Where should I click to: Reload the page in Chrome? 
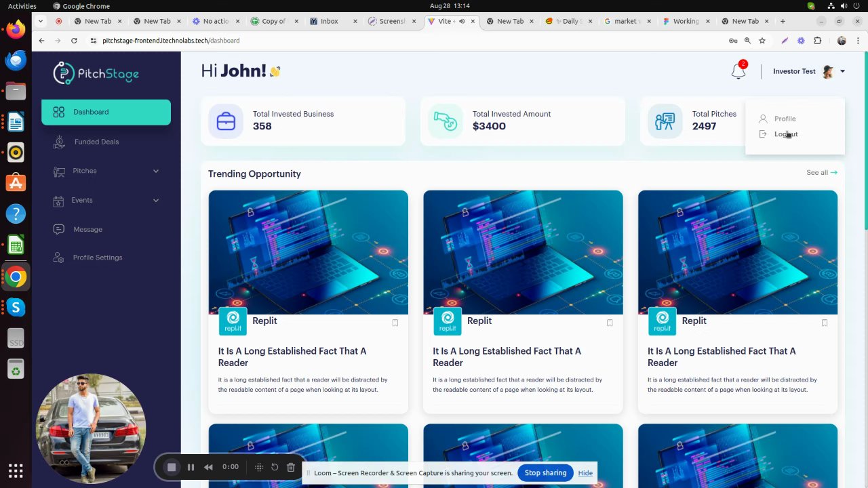[74, 41]
